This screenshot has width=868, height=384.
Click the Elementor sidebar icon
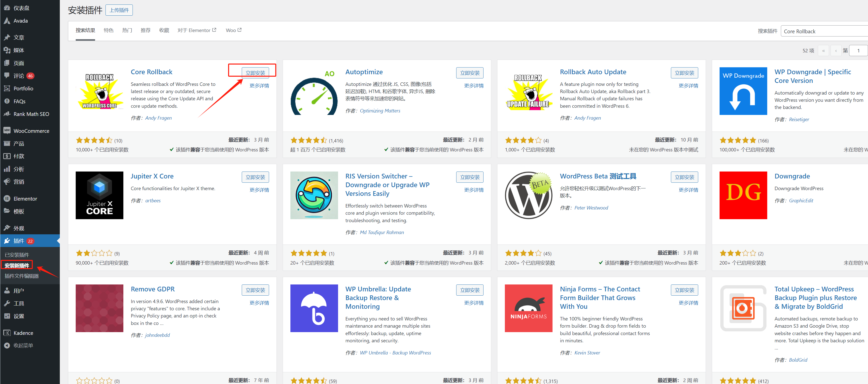tap(7, 199)
